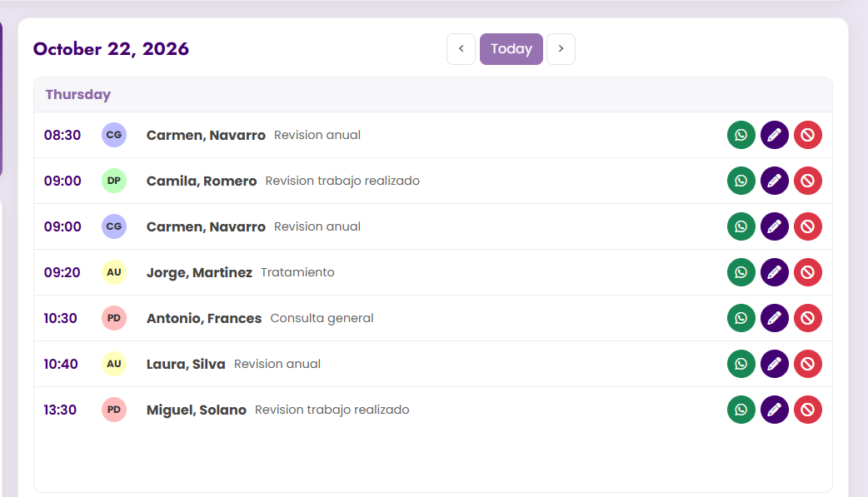
Task: Open patient "Antonio, Frances"
Action: pyautogui.click(x=204, y=318)
